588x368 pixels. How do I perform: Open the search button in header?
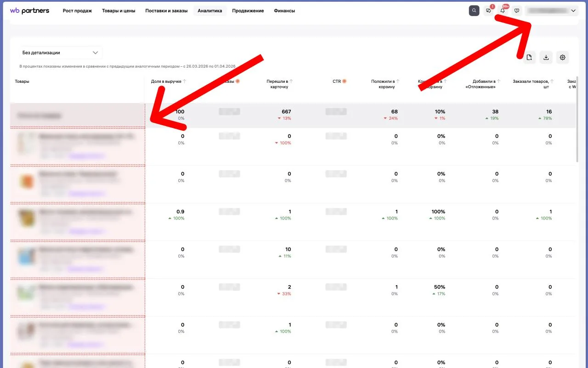(x=474, y=11)
